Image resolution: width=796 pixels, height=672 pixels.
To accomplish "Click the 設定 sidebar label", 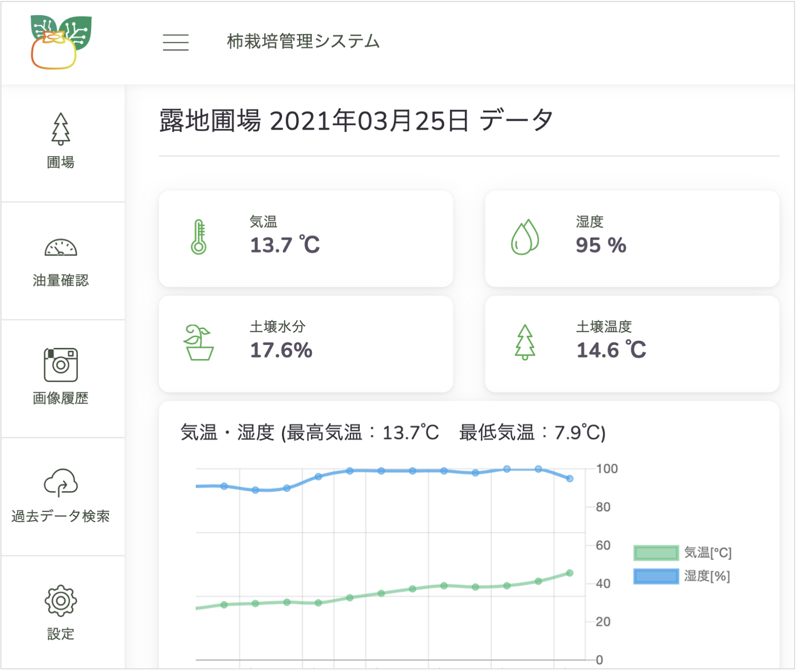I will [60, 634].
